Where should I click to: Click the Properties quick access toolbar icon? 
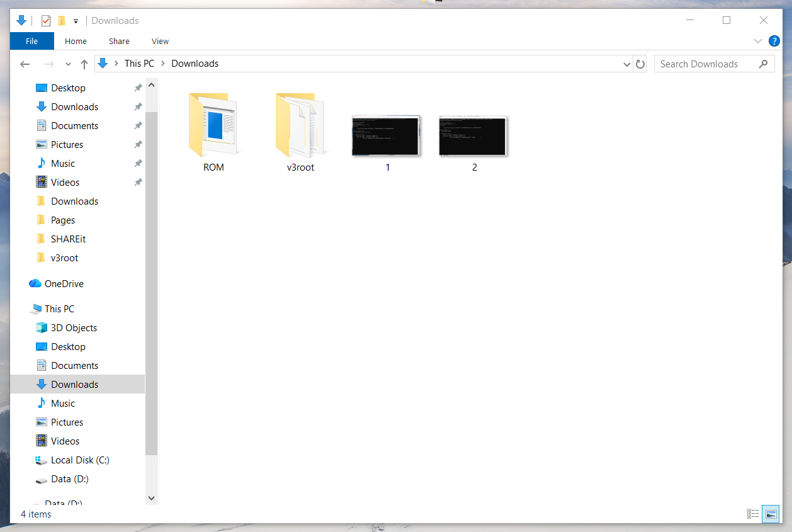pyautogui.click(x=46, y=21)
